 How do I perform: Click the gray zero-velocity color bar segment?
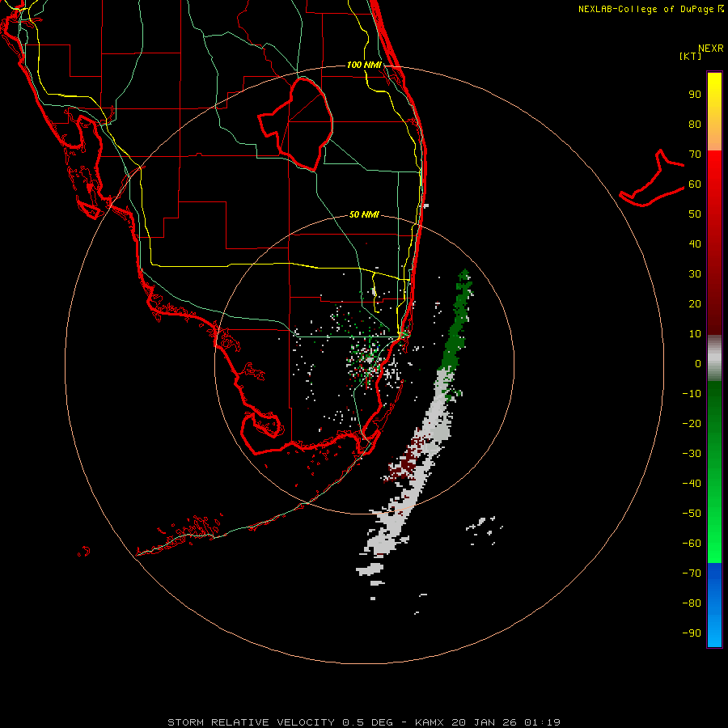(714, 358)
